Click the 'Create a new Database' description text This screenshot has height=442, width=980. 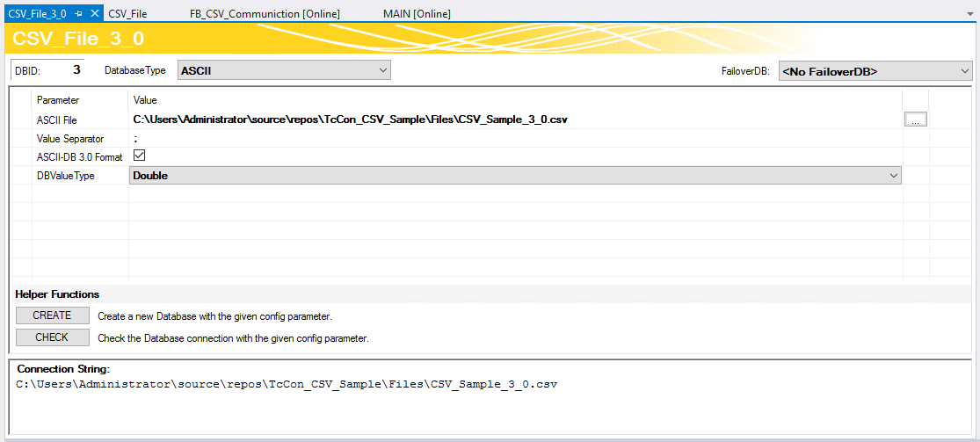(215, 316)
